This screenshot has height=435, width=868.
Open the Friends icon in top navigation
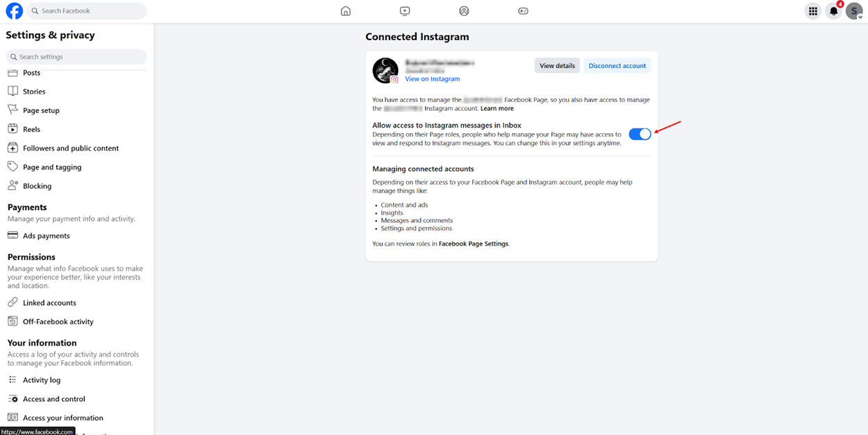click(464, 10)
